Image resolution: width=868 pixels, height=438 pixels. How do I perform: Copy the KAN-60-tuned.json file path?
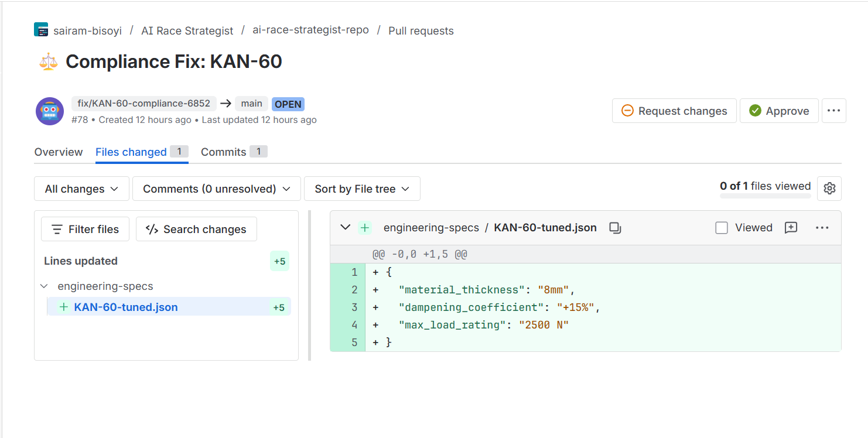614,228
